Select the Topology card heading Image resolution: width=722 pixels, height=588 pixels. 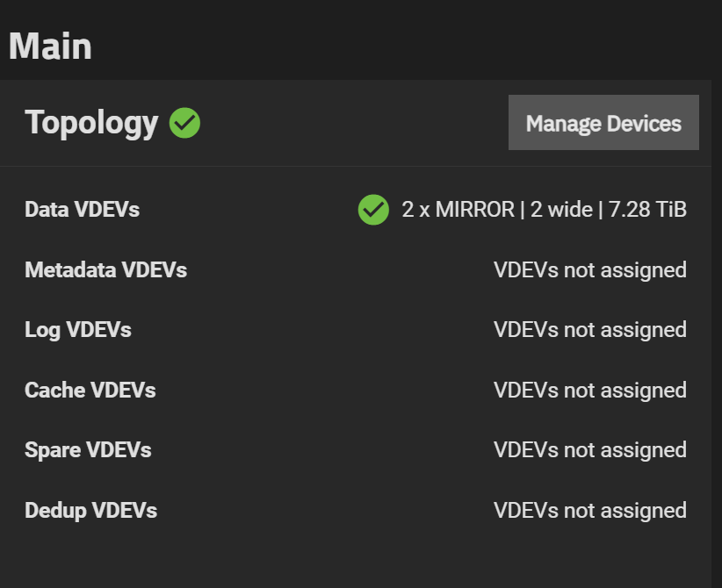(91, 124)
